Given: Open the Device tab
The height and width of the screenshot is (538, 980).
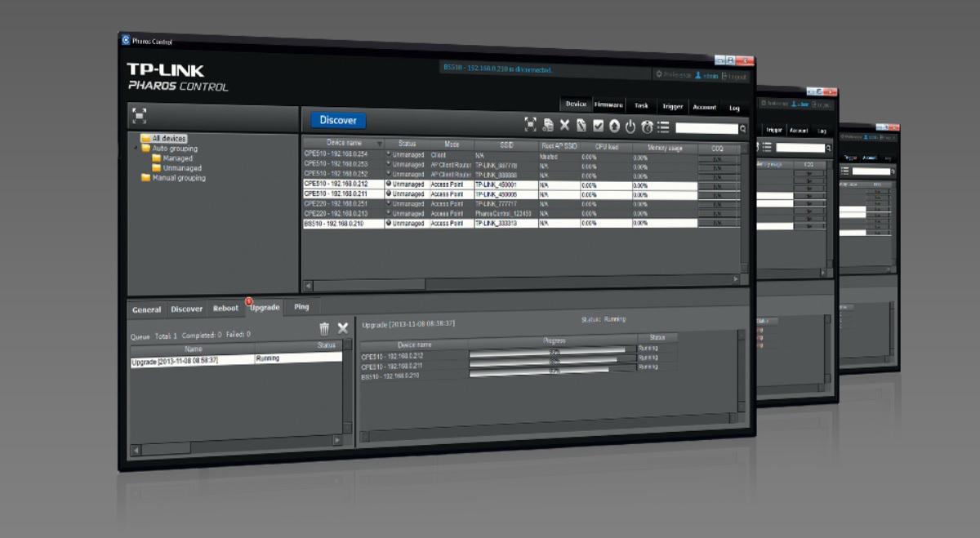Looking at the screenshot, I should coord(576,104).
